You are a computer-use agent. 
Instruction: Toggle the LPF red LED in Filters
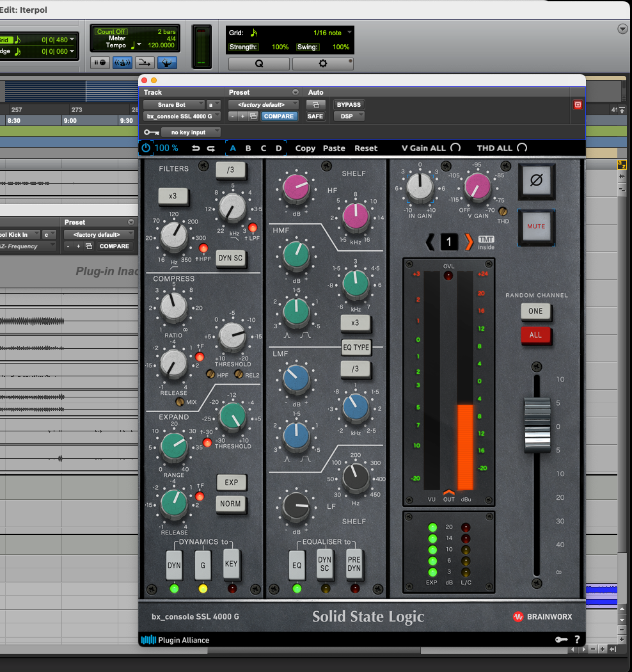253,227
